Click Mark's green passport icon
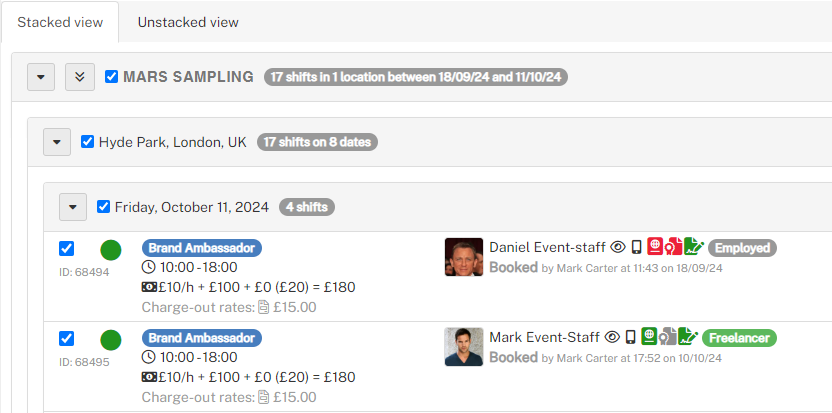The height and width of the screenshot is (413, 832). pyautogui.click(x=648, y=337)
